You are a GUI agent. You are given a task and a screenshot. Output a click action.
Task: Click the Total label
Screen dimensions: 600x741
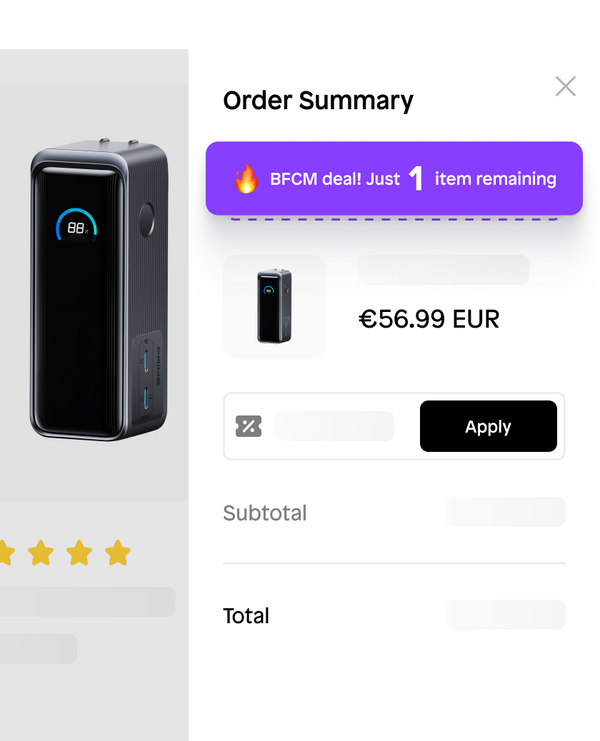click(246, 615)
